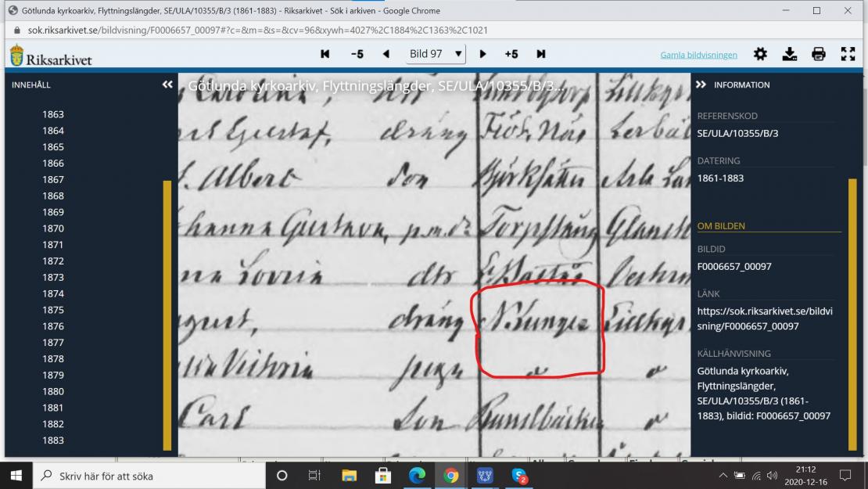Go to previous image arrow

386,54
